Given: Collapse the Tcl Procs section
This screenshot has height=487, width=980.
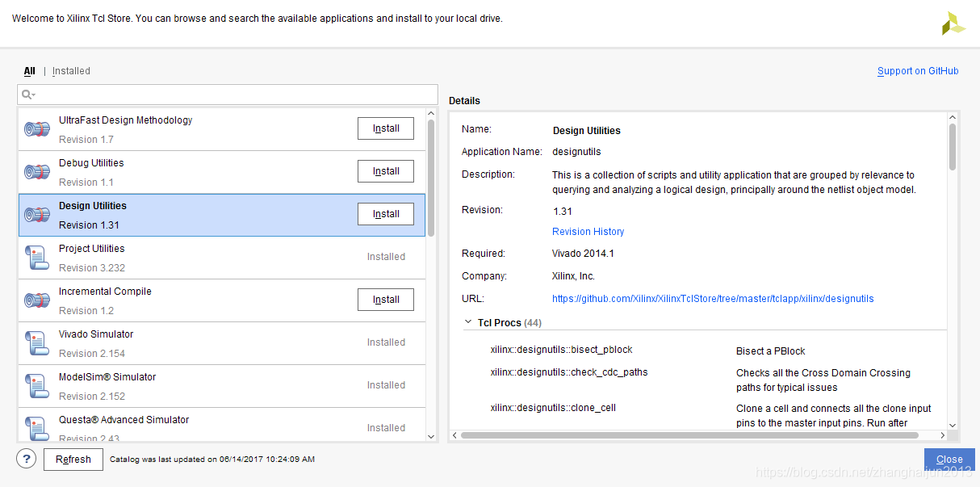Looking at the screenshot, I should (x=467, y=322).
